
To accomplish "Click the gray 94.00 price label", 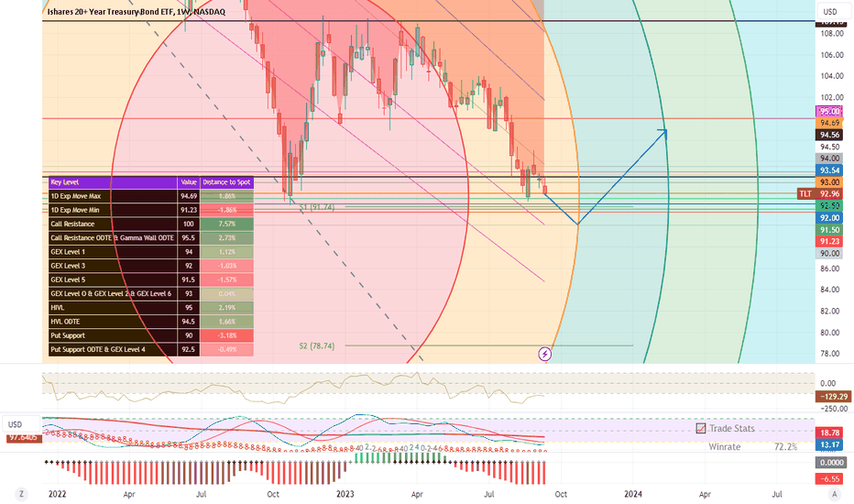I will 829,159.
